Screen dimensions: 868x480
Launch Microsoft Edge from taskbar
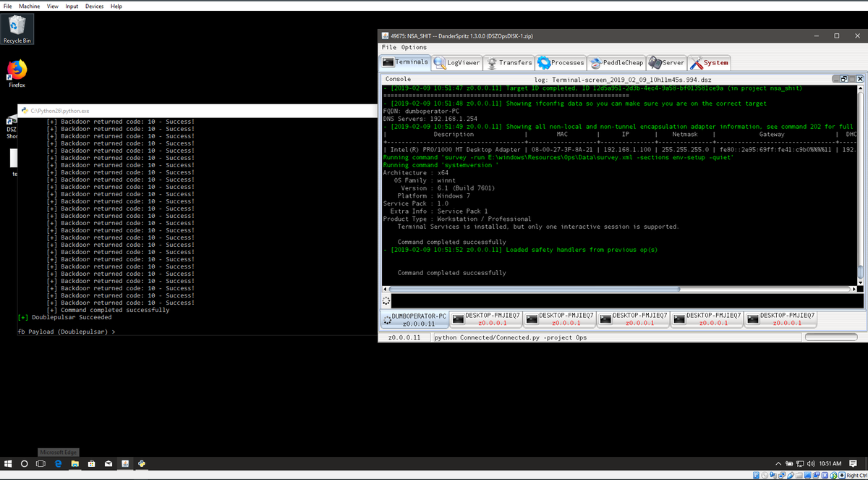(58, 463)
